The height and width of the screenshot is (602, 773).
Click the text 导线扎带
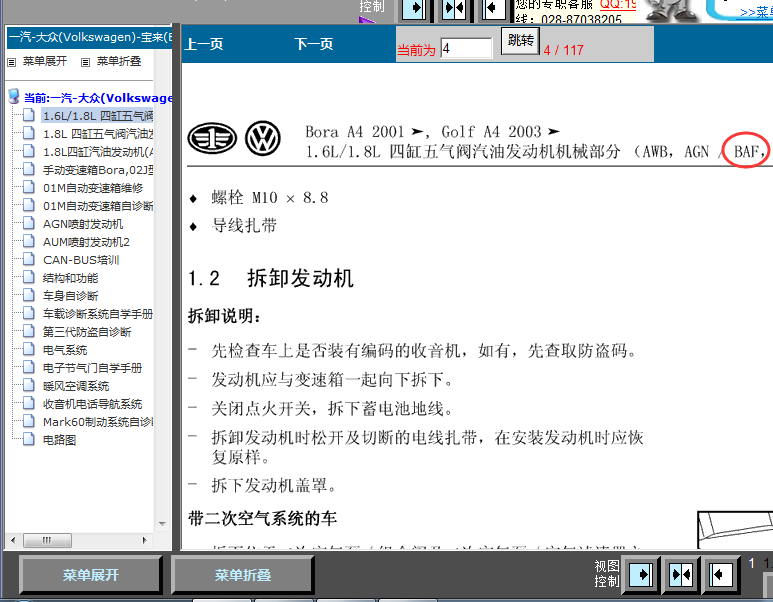pos(244,226)
